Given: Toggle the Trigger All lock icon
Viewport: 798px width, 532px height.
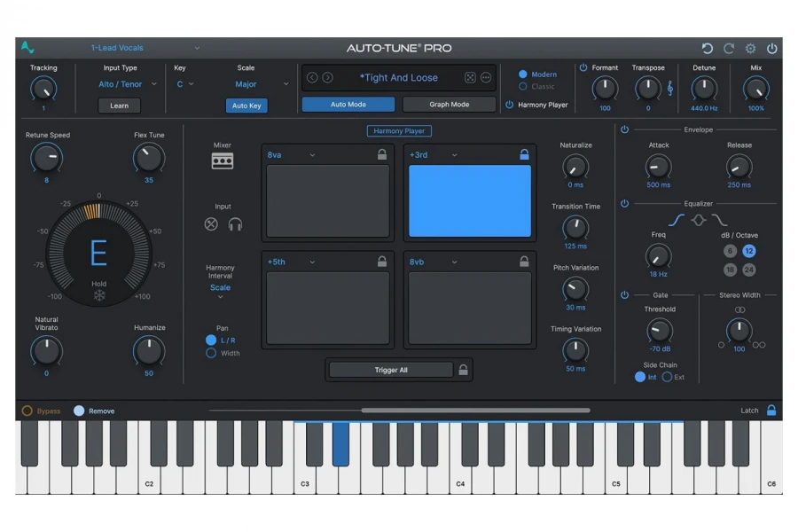Looking at the screenshot, I should pyautogui.click(x=463, y=370).
